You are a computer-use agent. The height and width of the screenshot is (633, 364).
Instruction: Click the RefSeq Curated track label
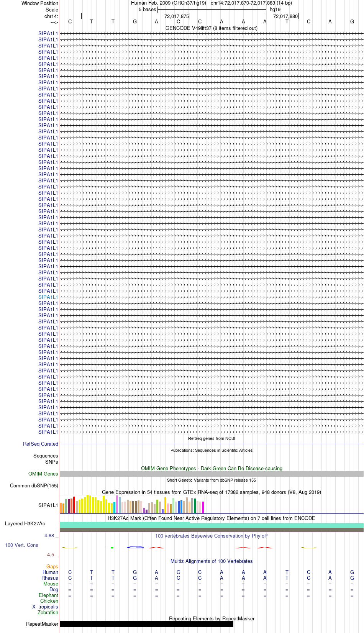tap(41, 444)
